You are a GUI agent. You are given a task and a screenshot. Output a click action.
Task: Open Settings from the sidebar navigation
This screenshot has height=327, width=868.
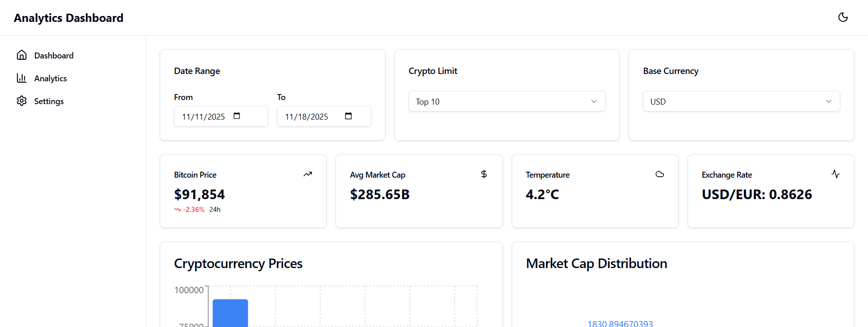tap(48, 101)
